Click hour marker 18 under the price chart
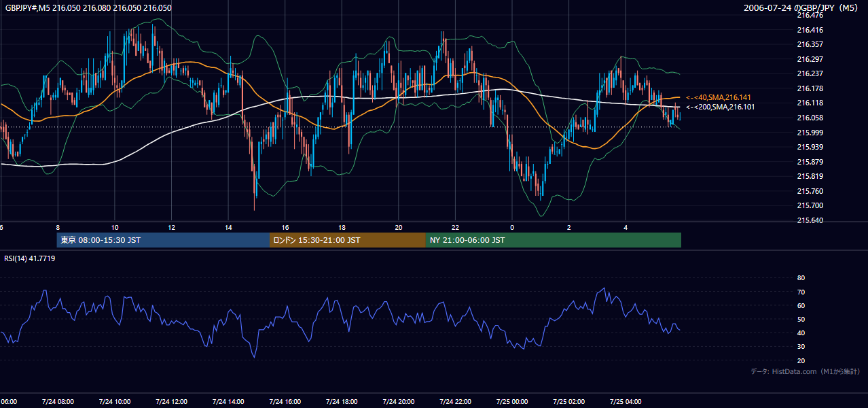Image resolution: width=868 pixels, height=408 pixels. click(x=342, y=228)
